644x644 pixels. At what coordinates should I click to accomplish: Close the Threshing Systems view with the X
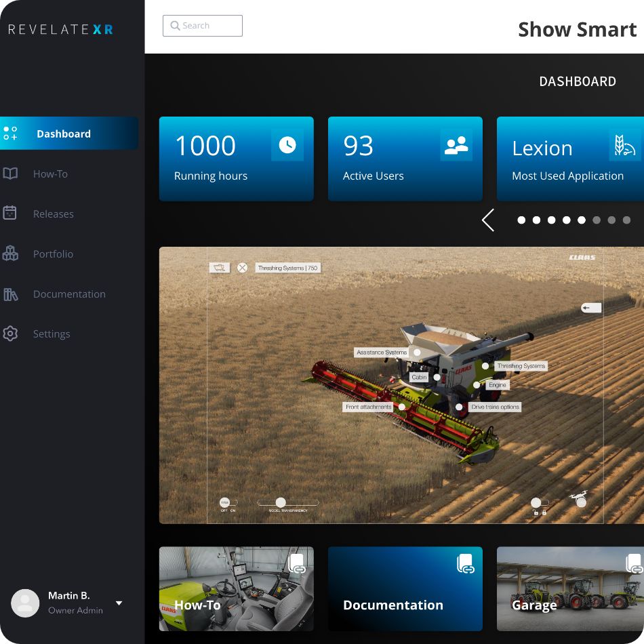point(242,268)
